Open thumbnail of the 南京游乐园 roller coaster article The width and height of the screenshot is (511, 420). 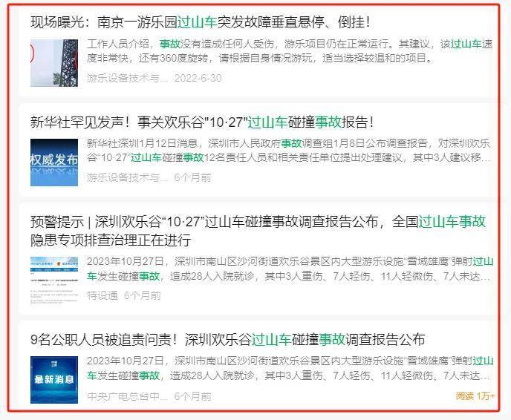pos(54,63)
